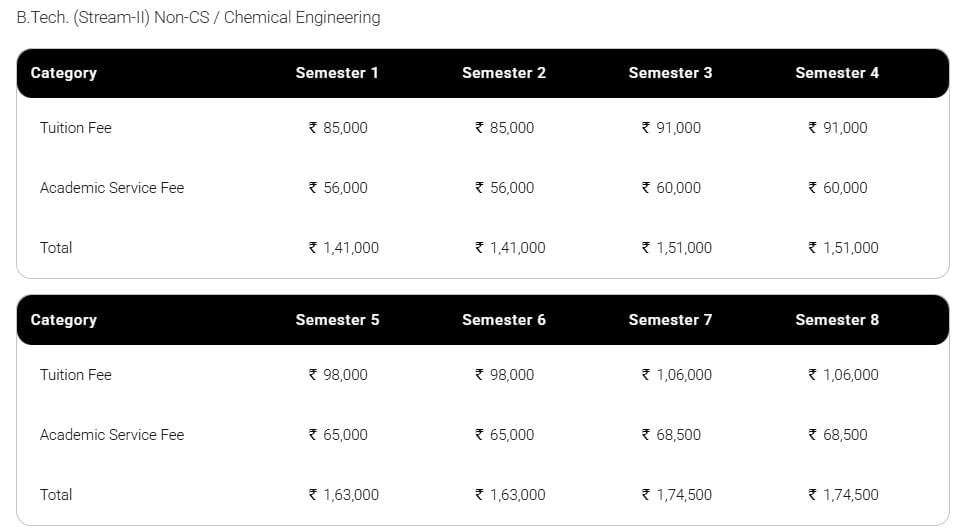Select the Semester 2 column header

pos(504,73)
